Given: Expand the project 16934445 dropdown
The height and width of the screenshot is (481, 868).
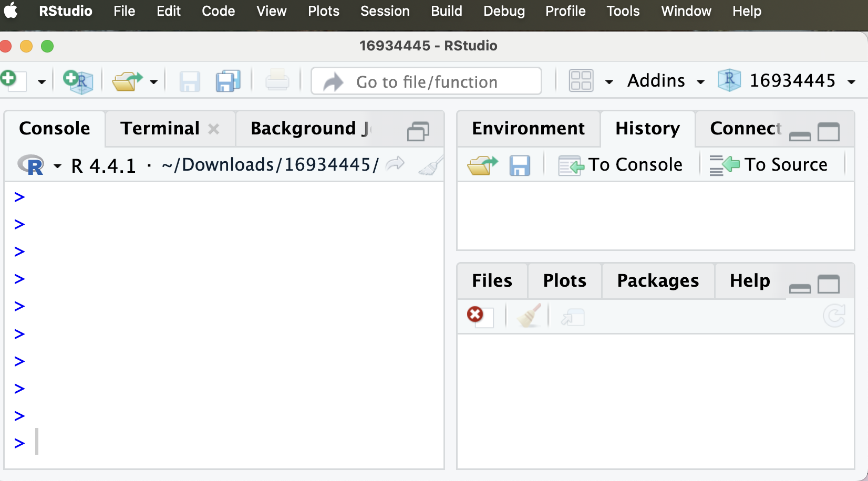Looking at the screenshot, I should pos(852,81).
